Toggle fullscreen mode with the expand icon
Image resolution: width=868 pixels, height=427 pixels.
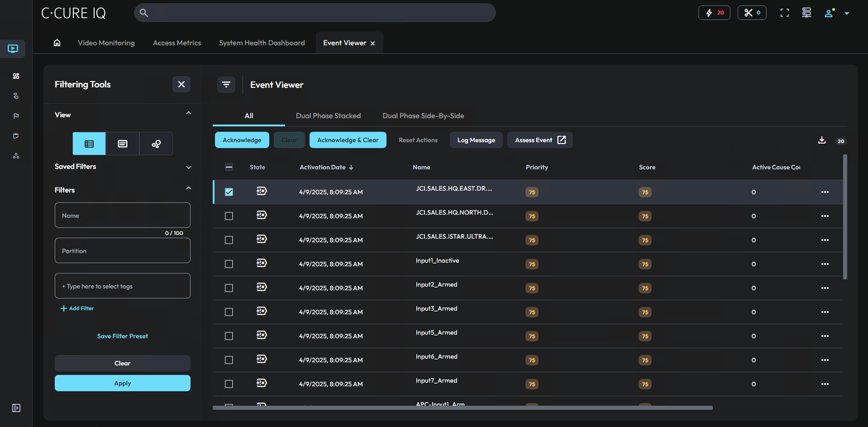pyautogui.click(x=784, y=13)
